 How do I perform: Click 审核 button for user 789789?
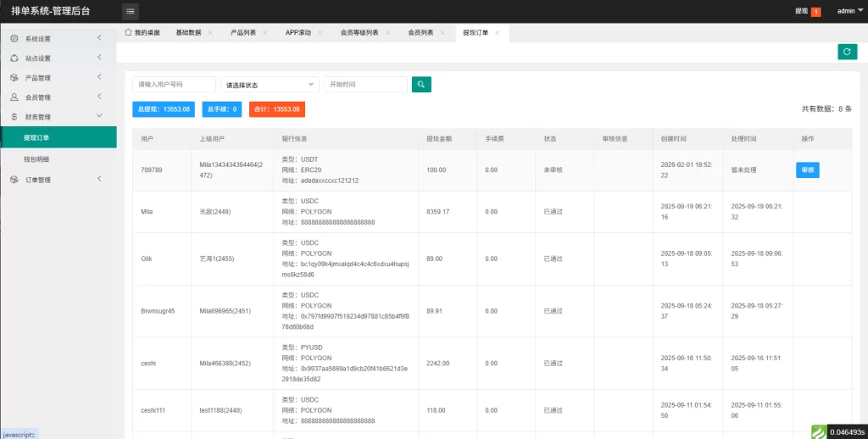[x=807, y=169]
